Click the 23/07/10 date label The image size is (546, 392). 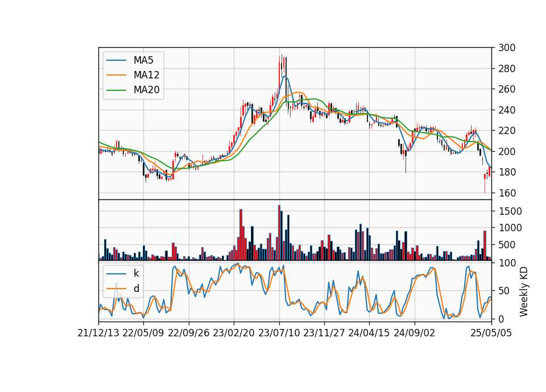(x=279, y=333)
